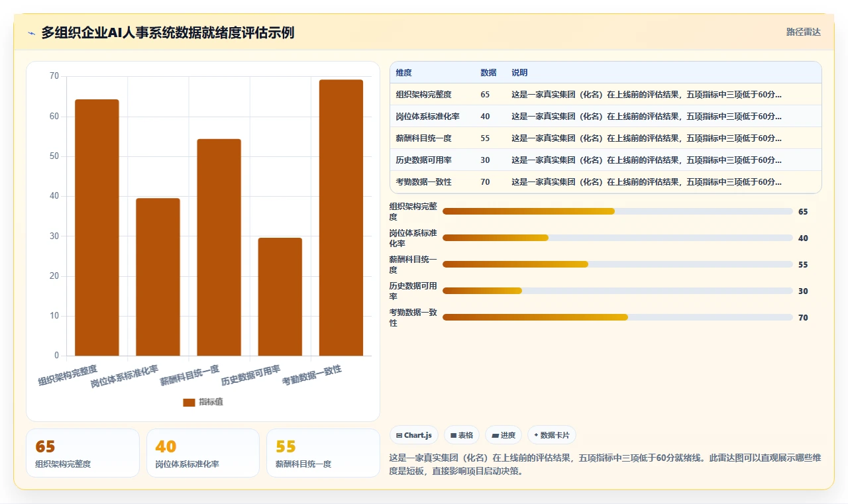Open the 40 岗位体系标准化率 data card

click(203, 453)
